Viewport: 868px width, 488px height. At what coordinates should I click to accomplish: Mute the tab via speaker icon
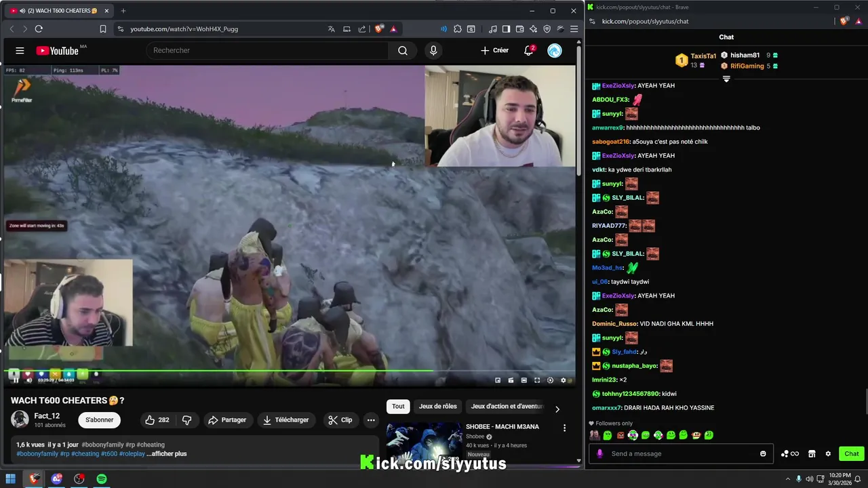pyautogui.click(x=22, y=11)
